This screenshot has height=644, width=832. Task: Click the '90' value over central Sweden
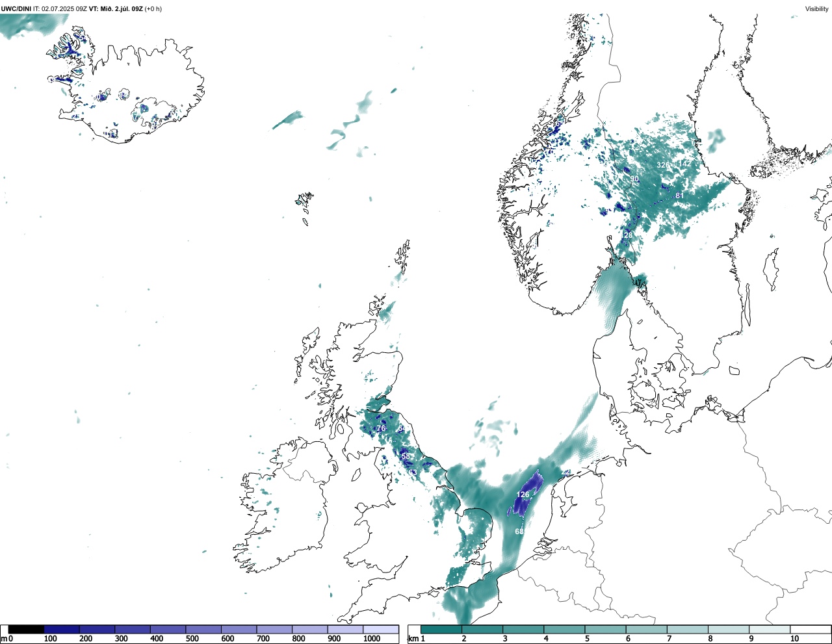634,179
